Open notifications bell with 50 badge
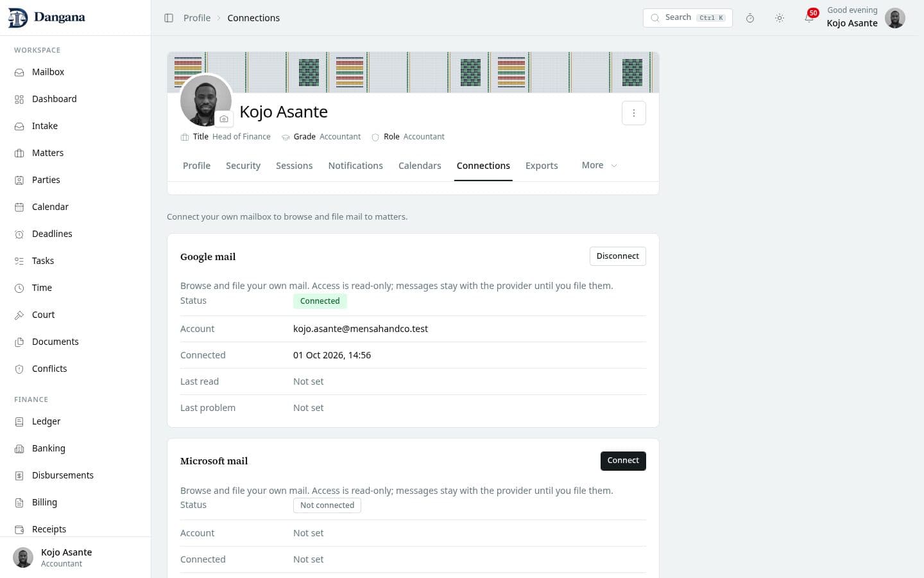 tap(809, 17)
